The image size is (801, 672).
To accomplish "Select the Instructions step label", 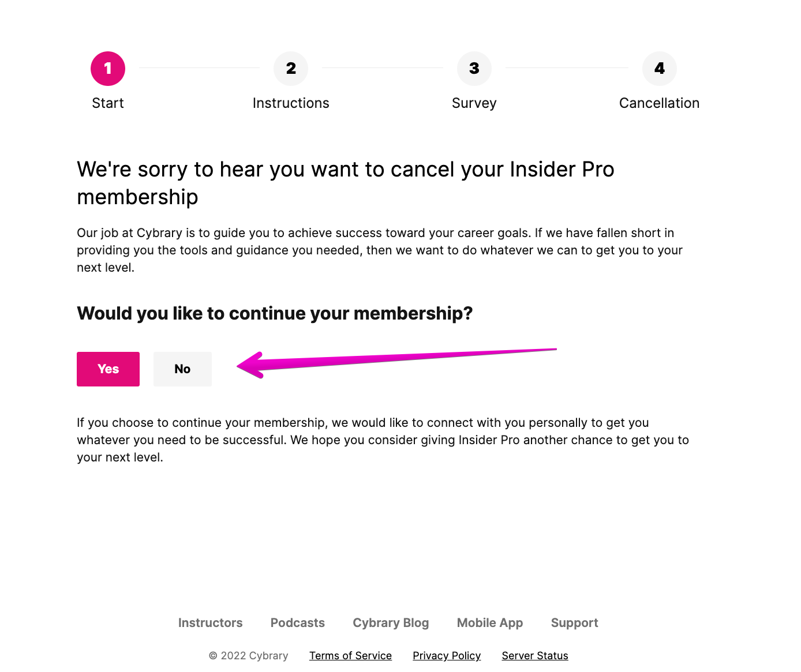I will [x=291, y=103].
